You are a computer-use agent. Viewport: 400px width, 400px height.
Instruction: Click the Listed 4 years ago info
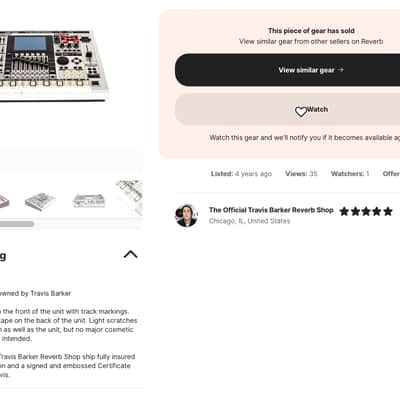[x=241, y=174]
